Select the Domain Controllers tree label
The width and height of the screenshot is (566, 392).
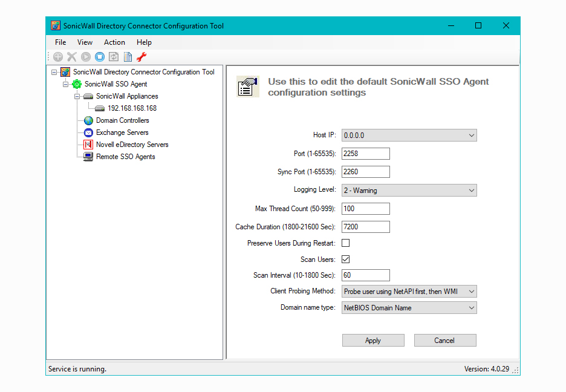(122, 120)
